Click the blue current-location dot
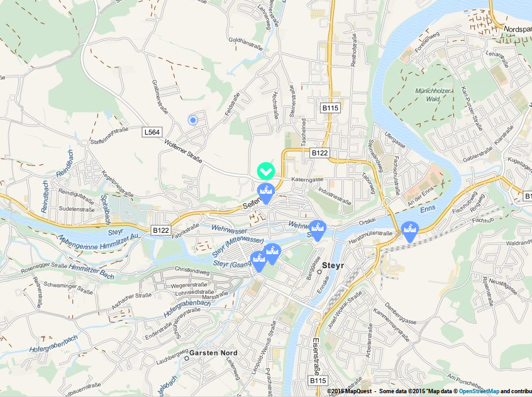The width and height of the screenshot is (532, 397). pyautogui.click(x=193, y=120)
